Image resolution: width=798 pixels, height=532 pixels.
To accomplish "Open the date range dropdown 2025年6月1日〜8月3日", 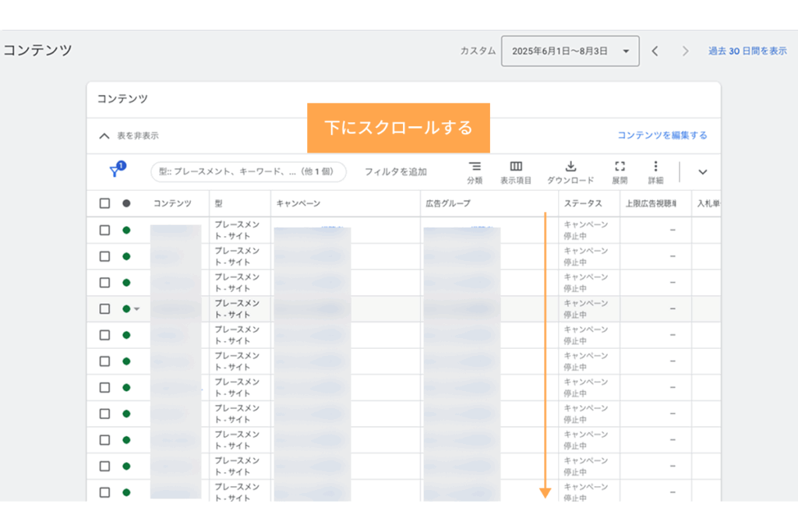I will point(570,51).
